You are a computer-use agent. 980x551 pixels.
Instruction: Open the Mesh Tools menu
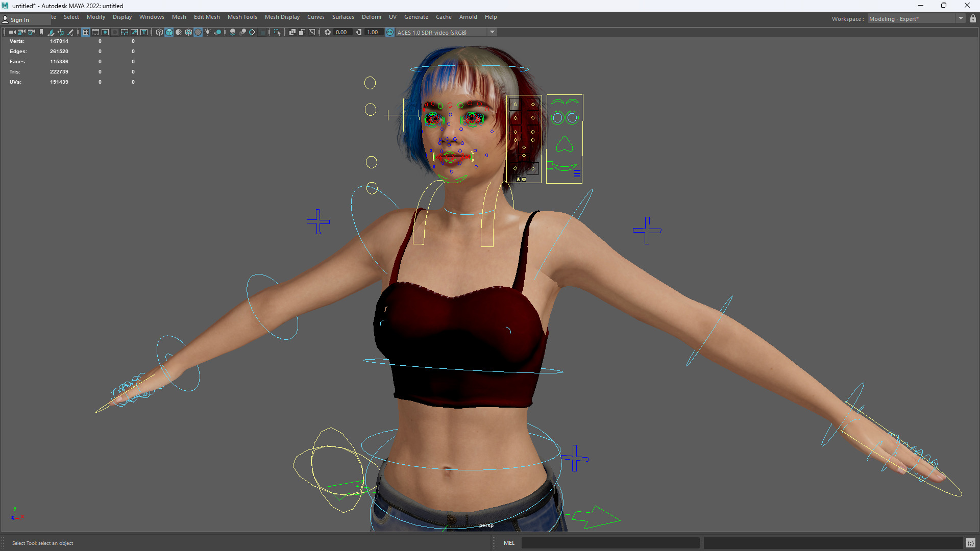tap(242, 17)
